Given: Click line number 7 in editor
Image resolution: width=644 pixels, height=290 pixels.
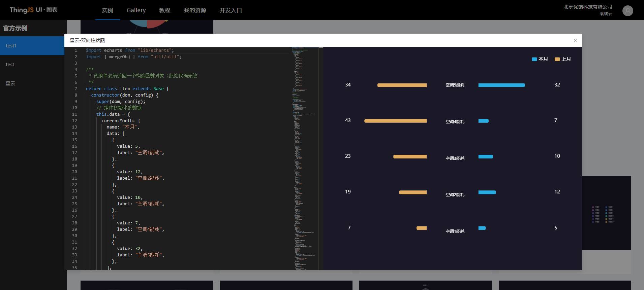Looking at the screenshot, I should pos(76,89).
